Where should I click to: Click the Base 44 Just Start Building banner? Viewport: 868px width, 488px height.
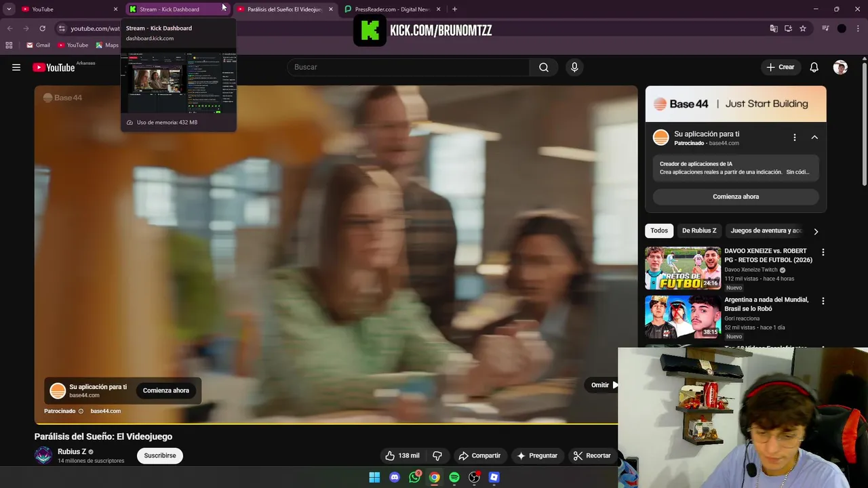pos(736,104)
